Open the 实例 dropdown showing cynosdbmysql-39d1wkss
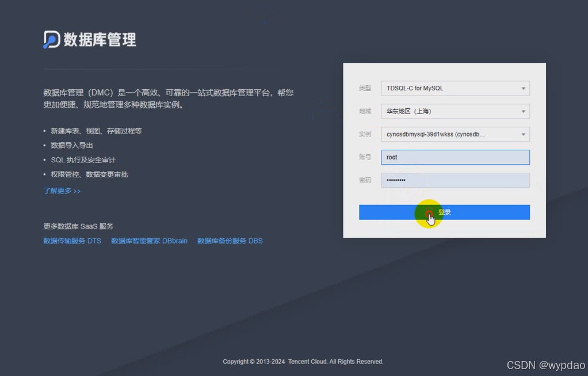Viewport: 588px width, 376px height. [455, 134]
